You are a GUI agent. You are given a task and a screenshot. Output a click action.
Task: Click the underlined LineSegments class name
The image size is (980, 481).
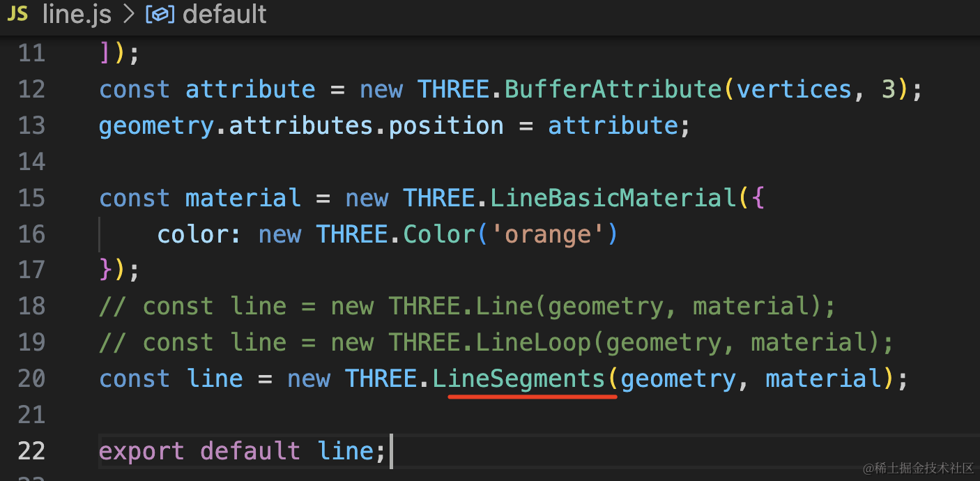(519, 379)
